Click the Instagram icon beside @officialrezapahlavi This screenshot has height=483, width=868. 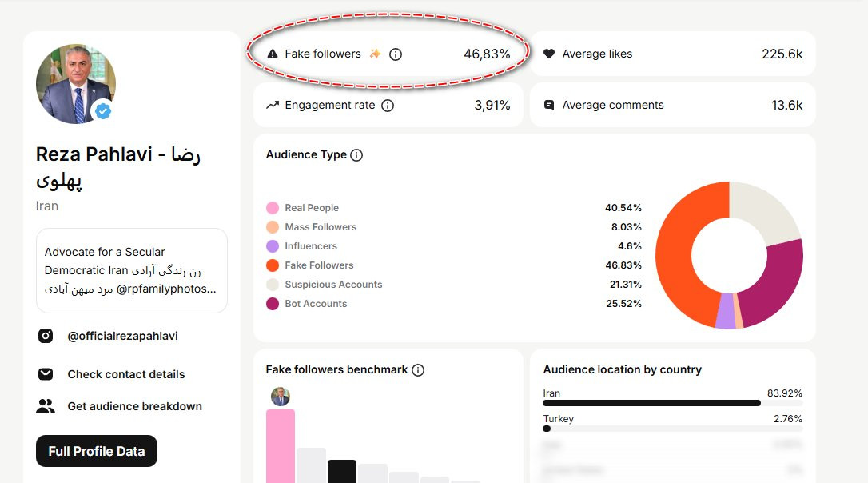coord(46,336)
